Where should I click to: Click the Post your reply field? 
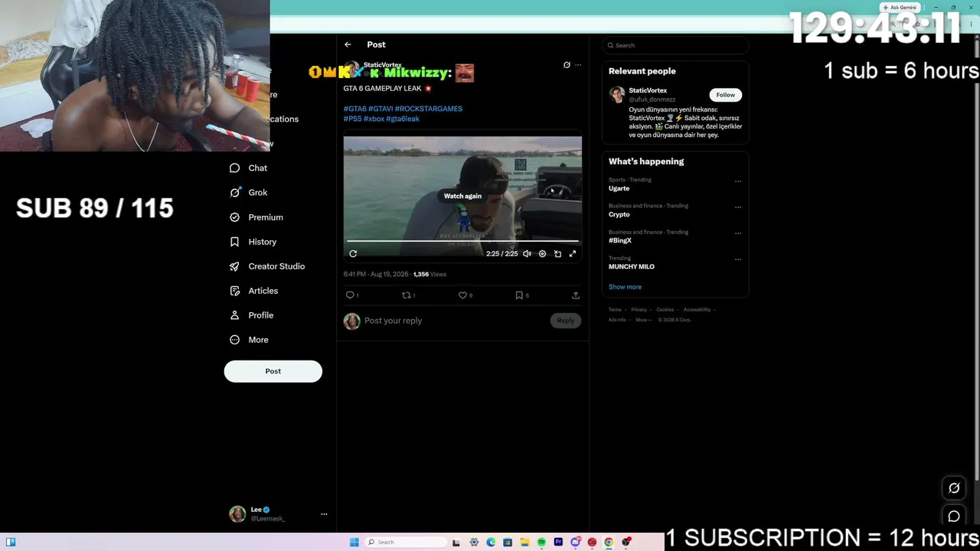456,321
